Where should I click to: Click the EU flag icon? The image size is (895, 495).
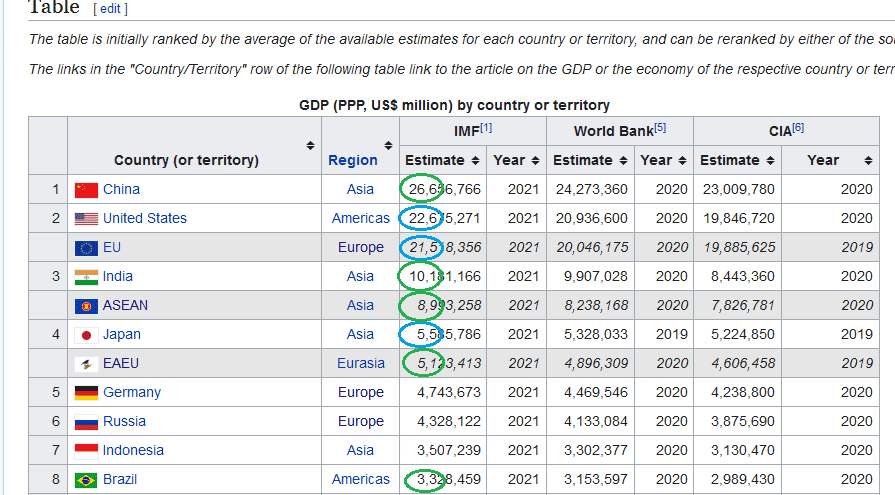click(86, 248)
